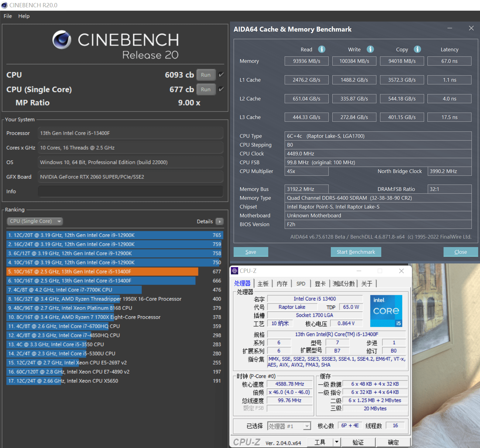Click the TDP value 65.0 W in CPU-Z
Screen dimensions: 480x448
click(x=351, y=307)
